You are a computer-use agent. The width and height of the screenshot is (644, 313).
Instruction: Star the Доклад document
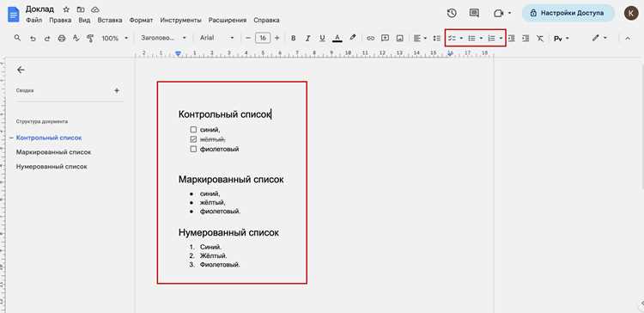66,9
